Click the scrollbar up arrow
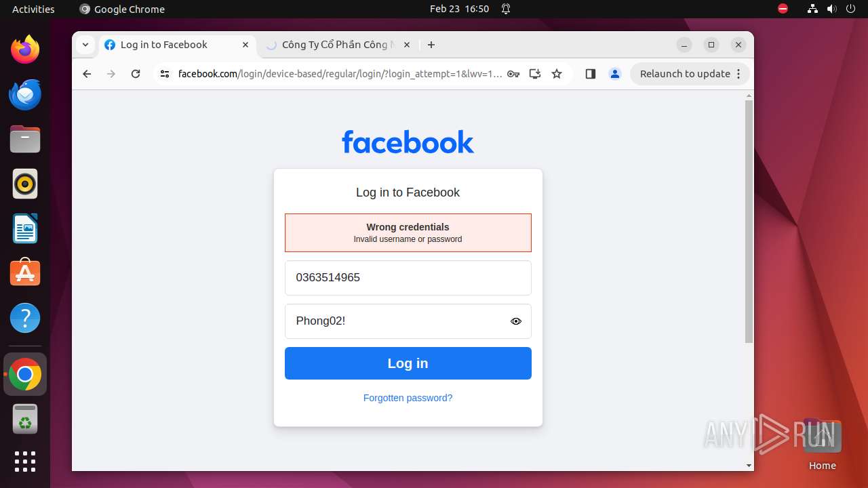 pos(749,96)
